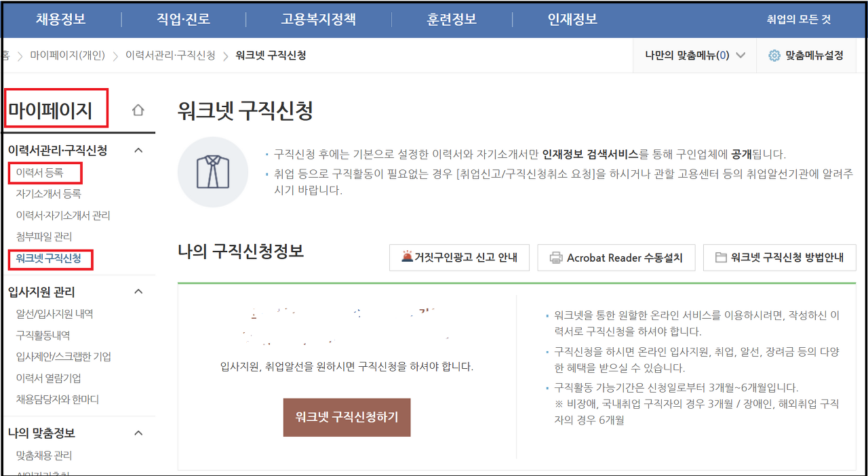This screenshot has height=476, width=868.
Task: Open the 인재정보 top menu
Action: point(572,19)
